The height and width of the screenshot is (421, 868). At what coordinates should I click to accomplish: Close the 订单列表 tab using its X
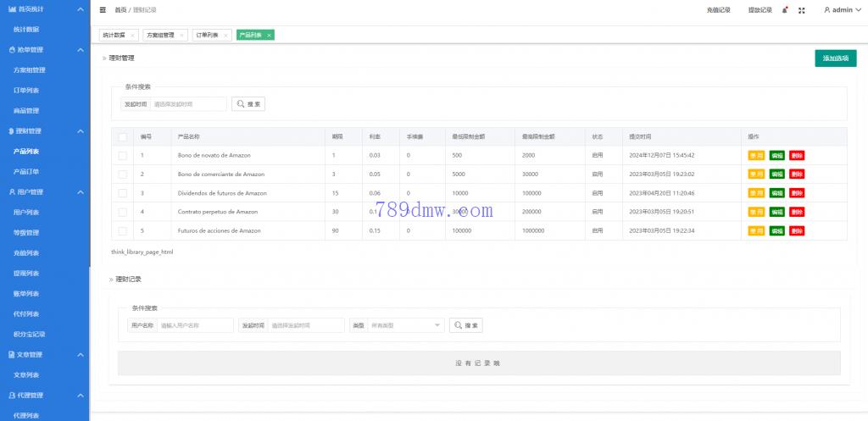coord(226,36)
